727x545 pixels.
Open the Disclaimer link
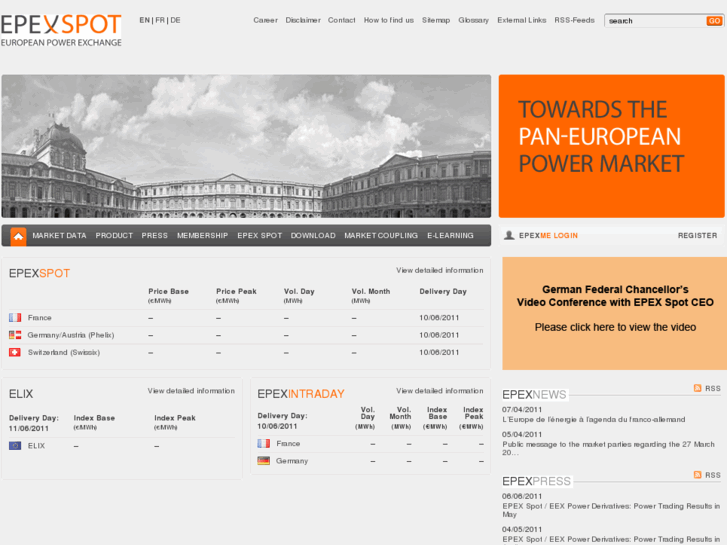(x=303, y=20)
